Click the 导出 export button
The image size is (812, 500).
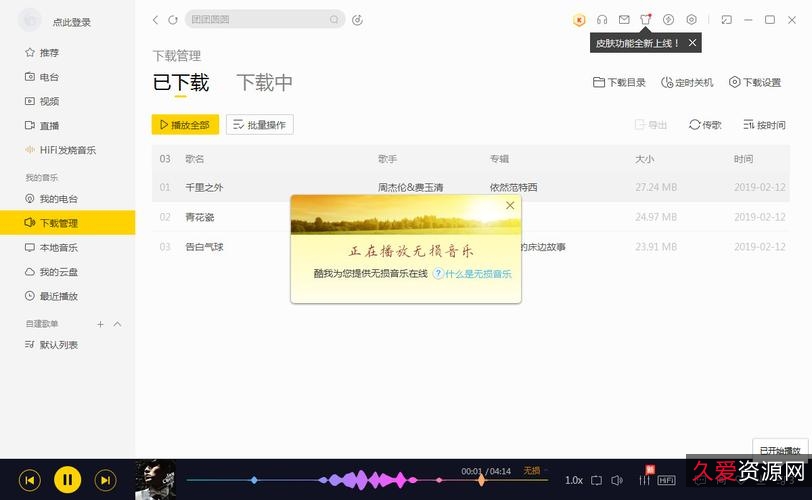(x=651, y=125)
